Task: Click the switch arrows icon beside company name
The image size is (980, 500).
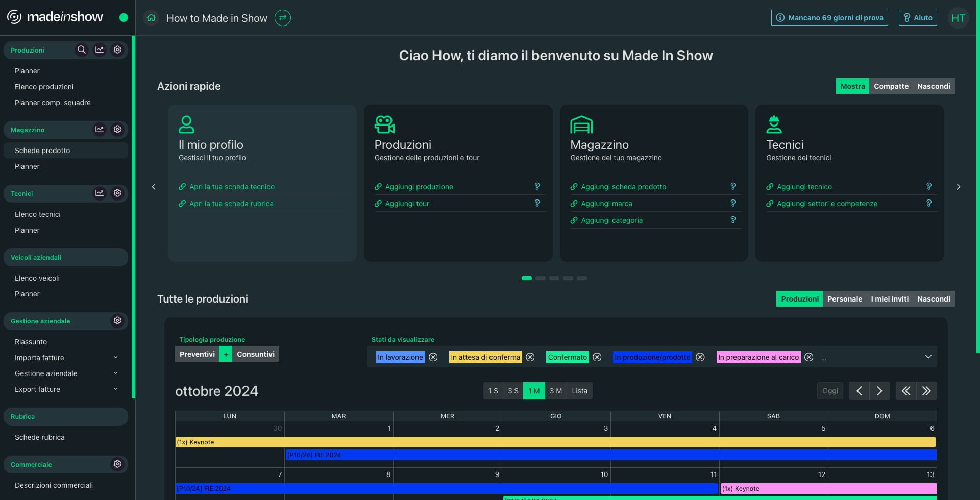Action: click(x=282, y=18)
